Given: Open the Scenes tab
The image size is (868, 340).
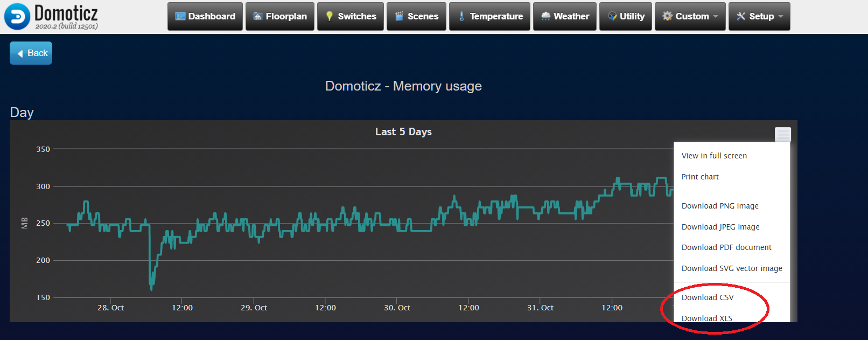Looking at the screenshot, I should point(416,16).
